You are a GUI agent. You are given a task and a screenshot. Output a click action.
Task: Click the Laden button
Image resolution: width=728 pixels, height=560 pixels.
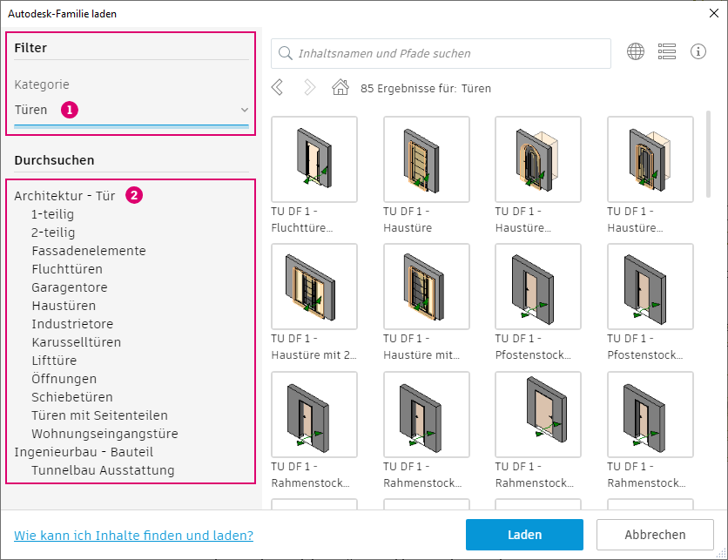click(x=524, y=535)
